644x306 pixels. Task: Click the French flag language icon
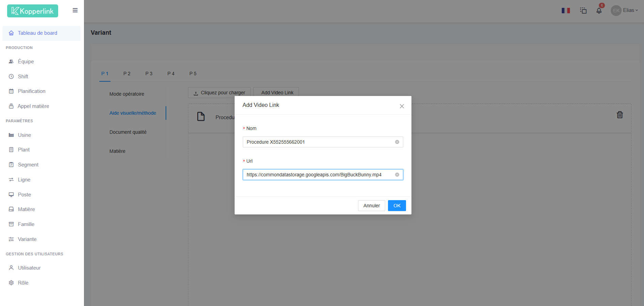[x=565, y=11]
